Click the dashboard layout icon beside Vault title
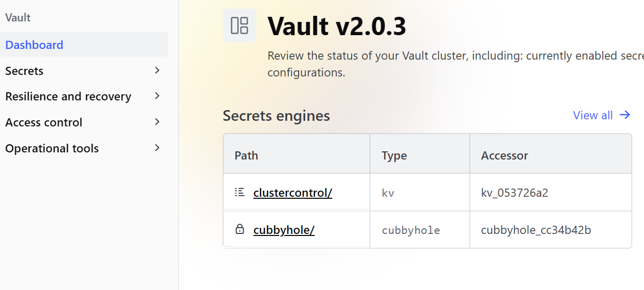The image size is (644, 290). pos(239,25)
